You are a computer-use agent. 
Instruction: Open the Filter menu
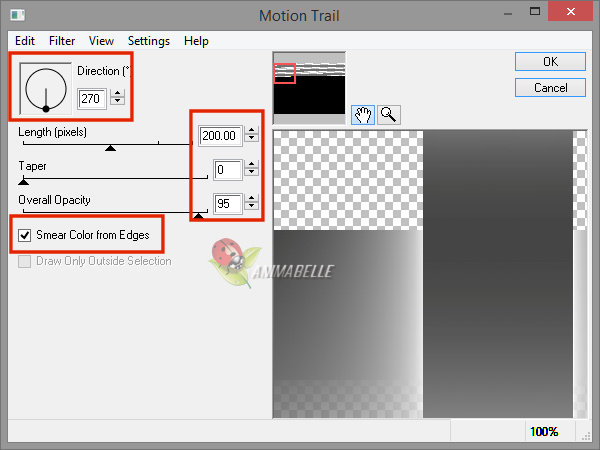pyautogui.click(x=62, y=41)
